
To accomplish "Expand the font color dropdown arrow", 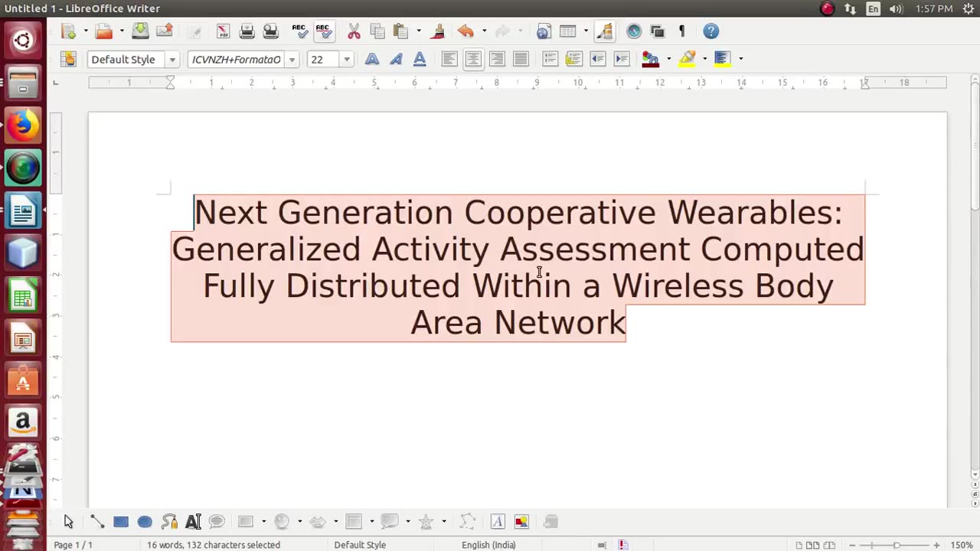I will pyautogui.click(x=668, y=59).
